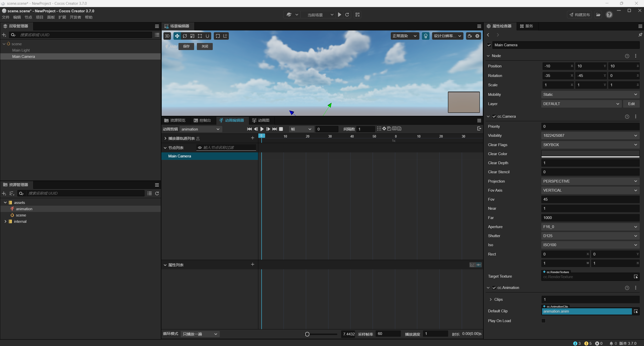Enable the Play On Load checkbox
This screenshot has width=644, height=346.
(x=543, y=321)
